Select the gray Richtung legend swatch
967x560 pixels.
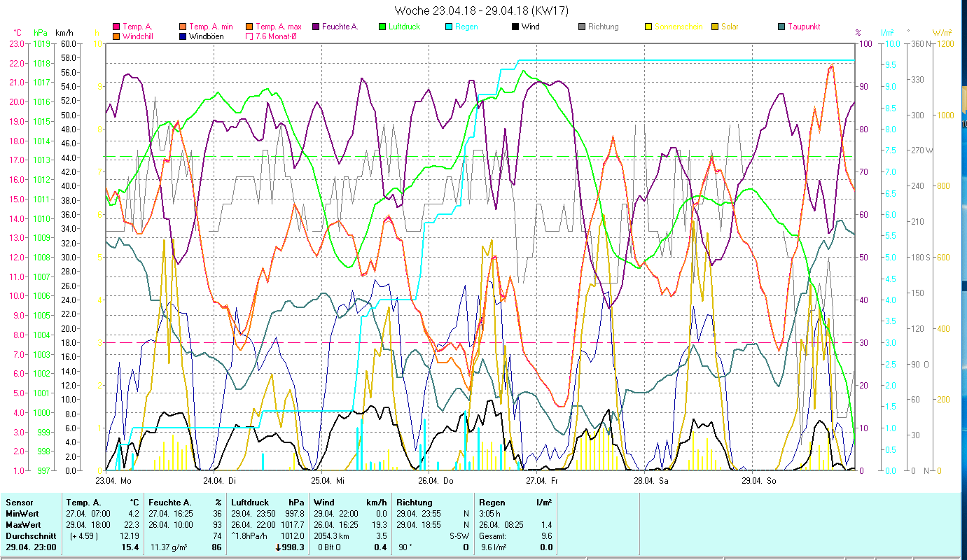coord(582,27)
